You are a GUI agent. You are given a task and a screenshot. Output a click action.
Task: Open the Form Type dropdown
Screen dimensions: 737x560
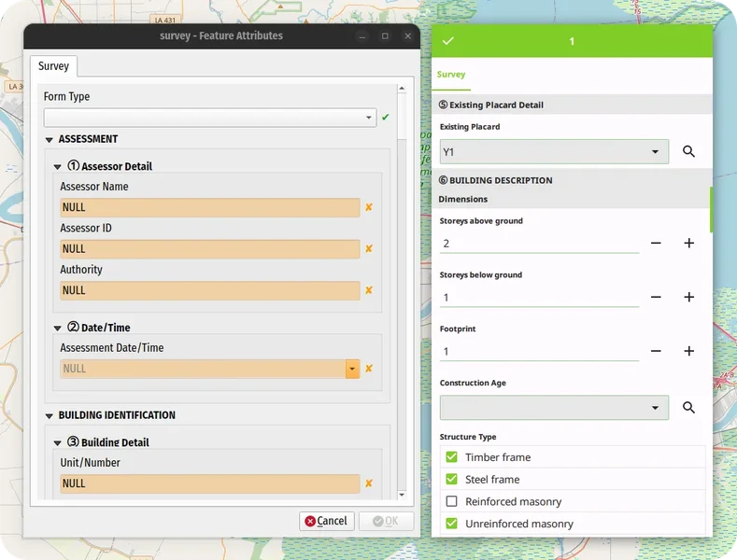coord(369,118)
